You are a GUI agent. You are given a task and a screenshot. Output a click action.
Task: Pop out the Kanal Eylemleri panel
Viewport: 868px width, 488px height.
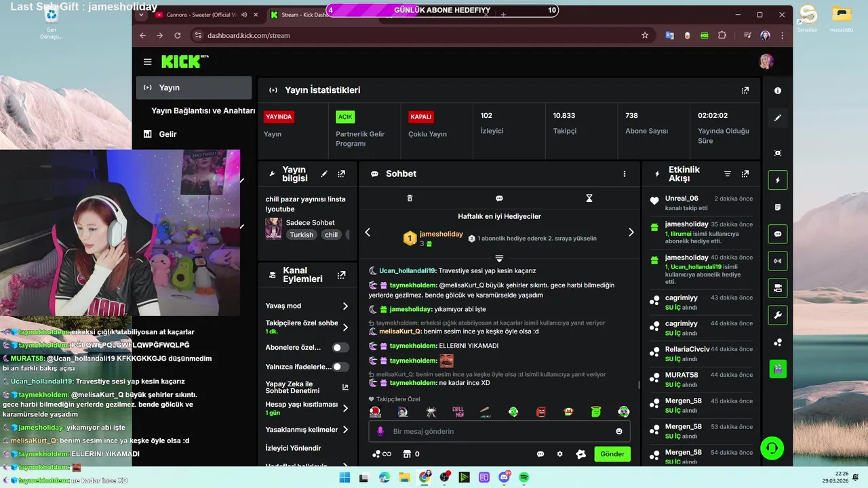(x=341, y=275)
